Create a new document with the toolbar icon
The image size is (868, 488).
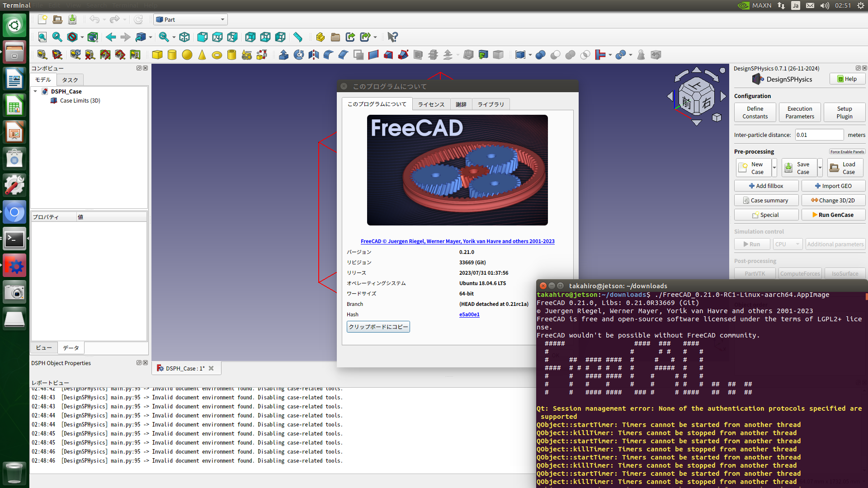click(42, 19)
